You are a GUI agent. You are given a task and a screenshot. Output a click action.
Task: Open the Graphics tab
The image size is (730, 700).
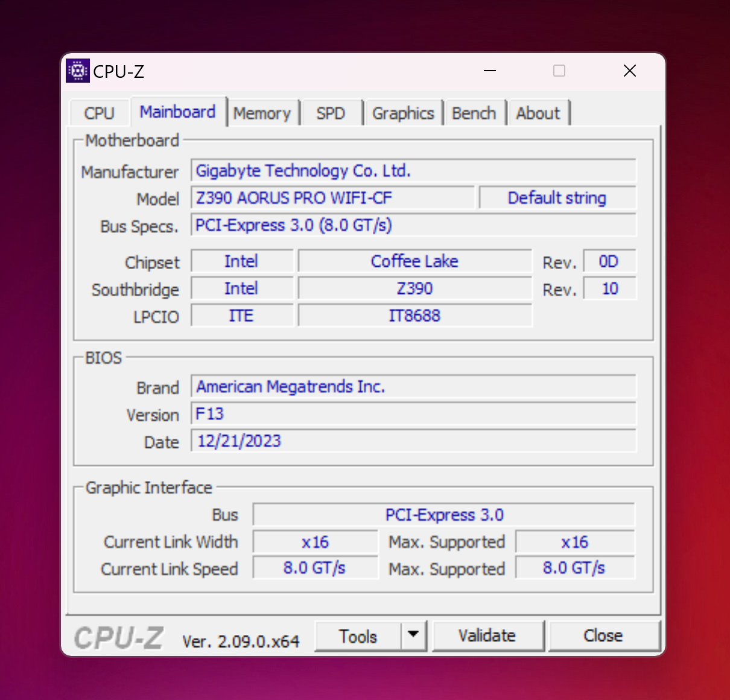[403, 113]
